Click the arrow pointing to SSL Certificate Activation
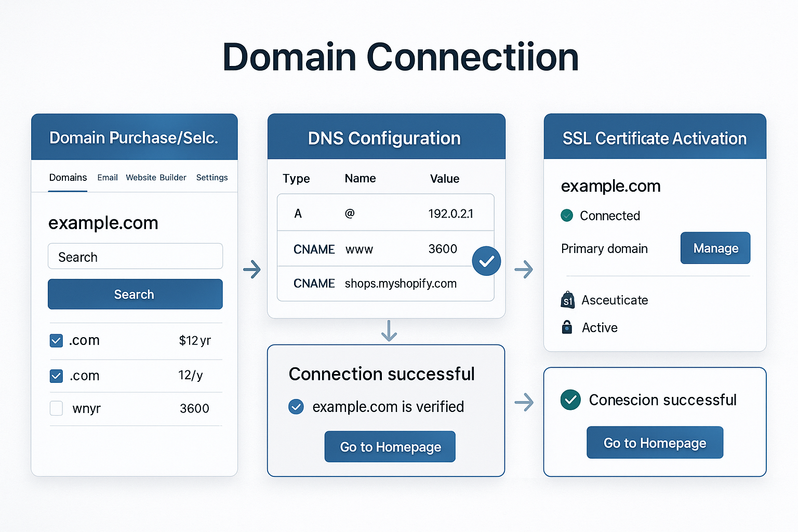Screen dimensions: 798x532 point(524,269)
